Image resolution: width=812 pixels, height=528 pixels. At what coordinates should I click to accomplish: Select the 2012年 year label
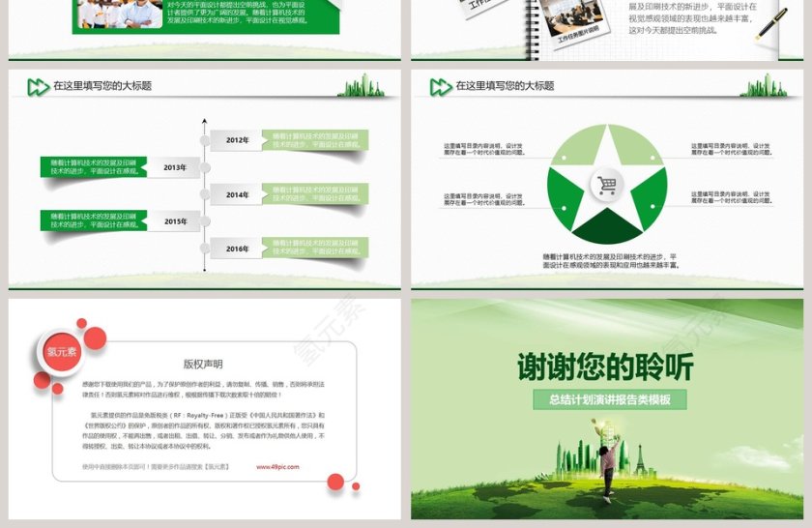[237, 140]
